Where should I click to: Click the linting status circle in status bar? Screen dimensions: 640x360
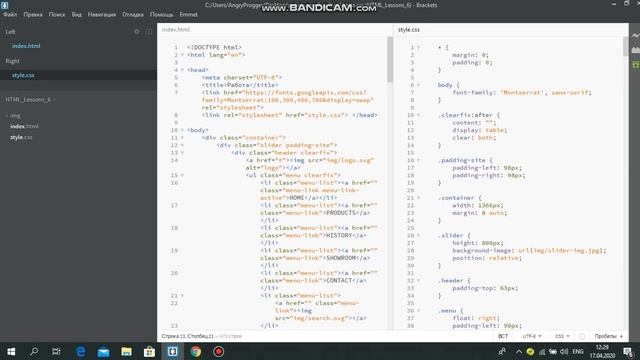point(582,336)
